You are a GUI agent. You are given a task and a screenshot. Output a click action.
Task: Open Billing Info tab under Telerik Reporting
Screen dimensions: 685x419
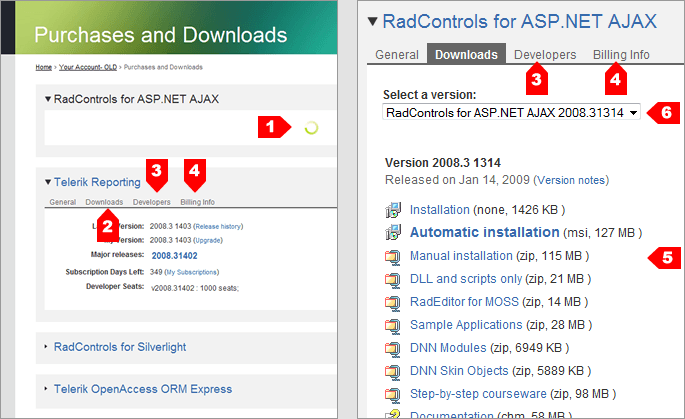pyautogui.click(x=197, y=202)
